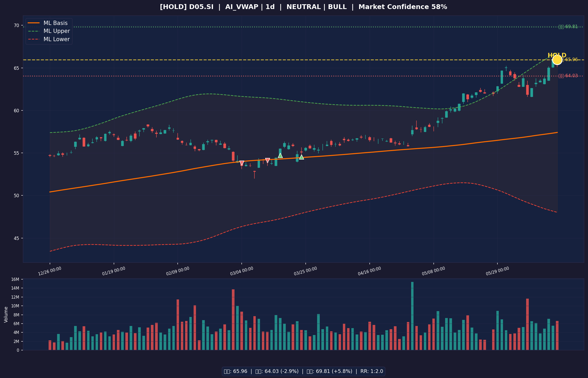Click the green up-triangle nearest the 03/25 line
The image size is (588, 378).
[x=301, y=157]
